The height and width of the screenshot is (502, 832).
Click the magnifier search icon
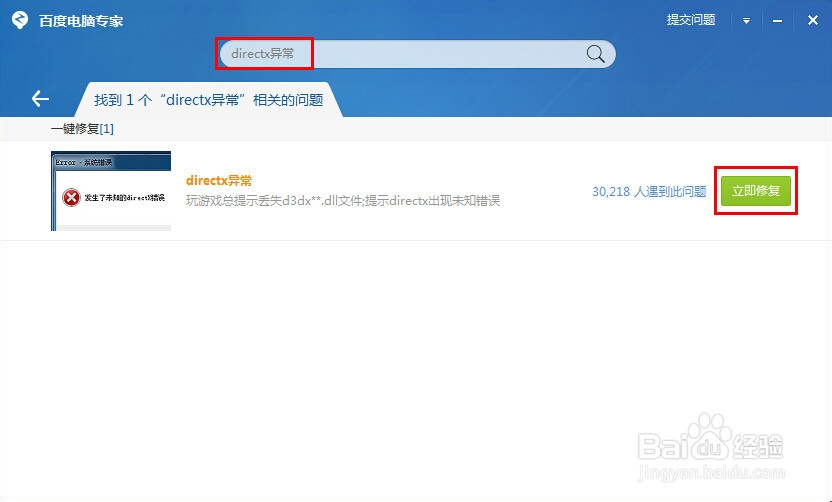[595, 54]
